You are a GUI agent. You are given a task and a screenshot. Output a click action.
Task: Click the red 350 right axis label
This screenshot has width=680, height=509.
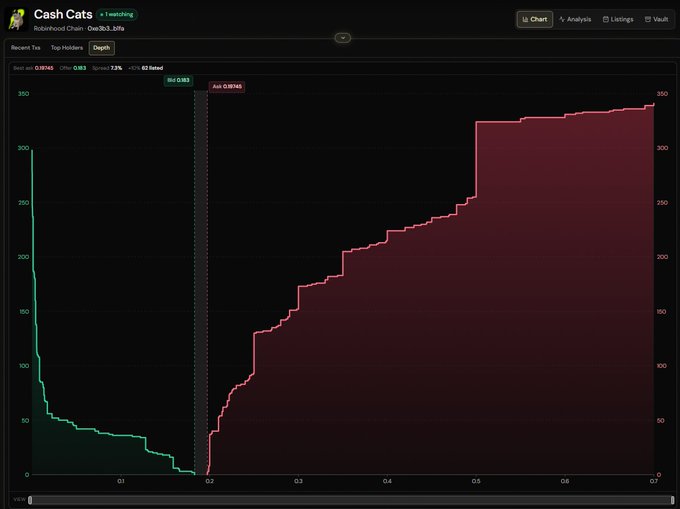662,94
